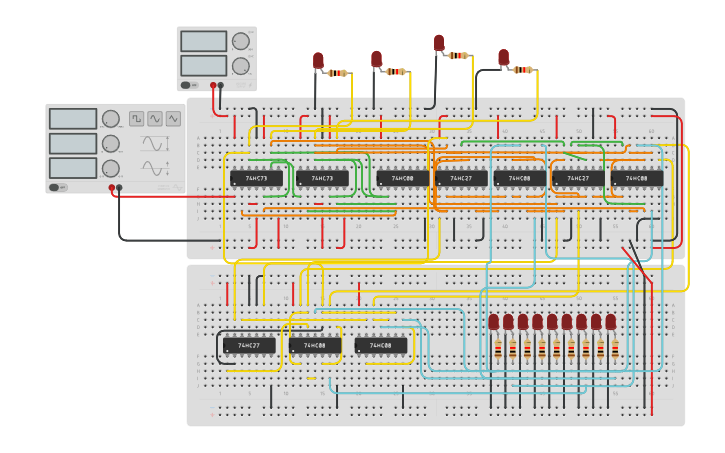Viewport: 725px width, 453px height.
Task: Click the upper display on power supply
Action: (203, 41)
